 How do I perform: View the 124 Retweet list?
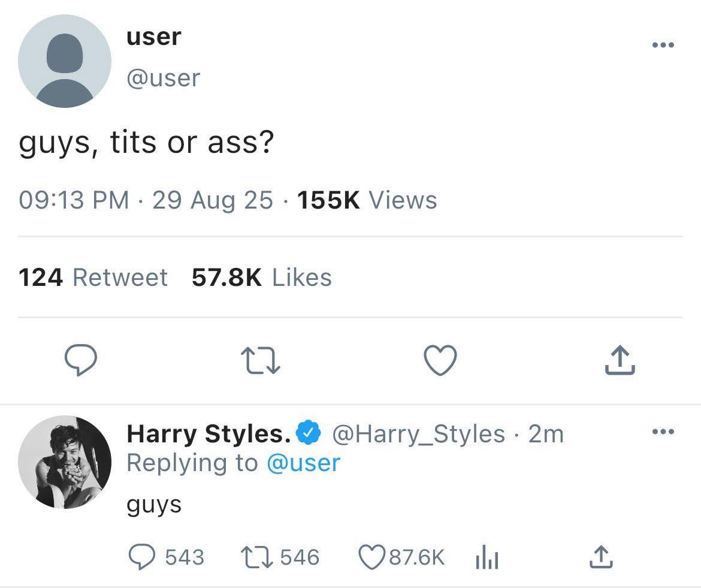(93, 278)
